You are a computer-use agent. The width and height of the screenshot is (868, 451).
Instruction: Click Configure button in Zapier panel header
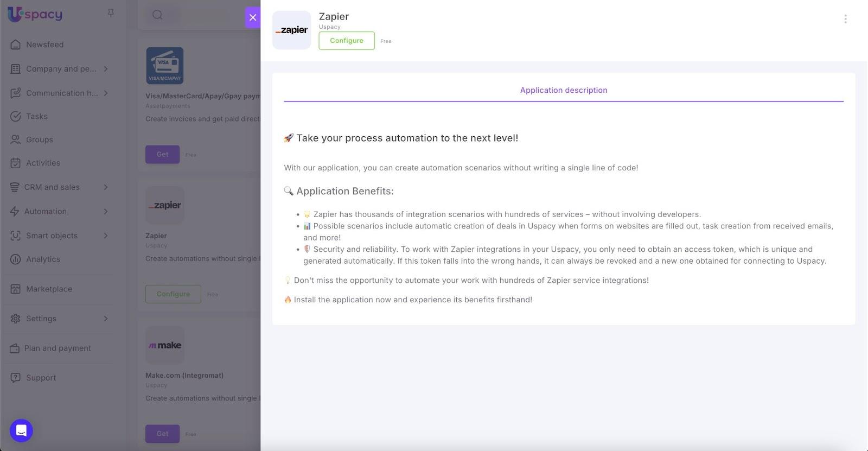tap(347, 41)
